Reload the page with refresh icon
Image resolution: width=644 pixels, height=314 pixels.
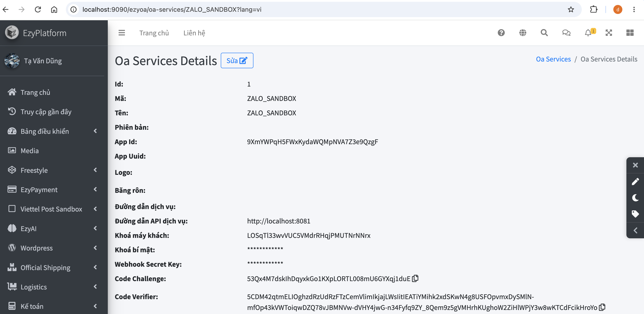38,9
